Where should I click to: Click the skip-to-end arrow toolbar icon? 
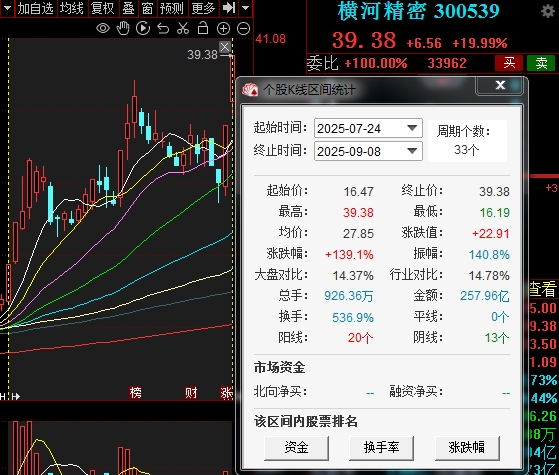(229, 7)
